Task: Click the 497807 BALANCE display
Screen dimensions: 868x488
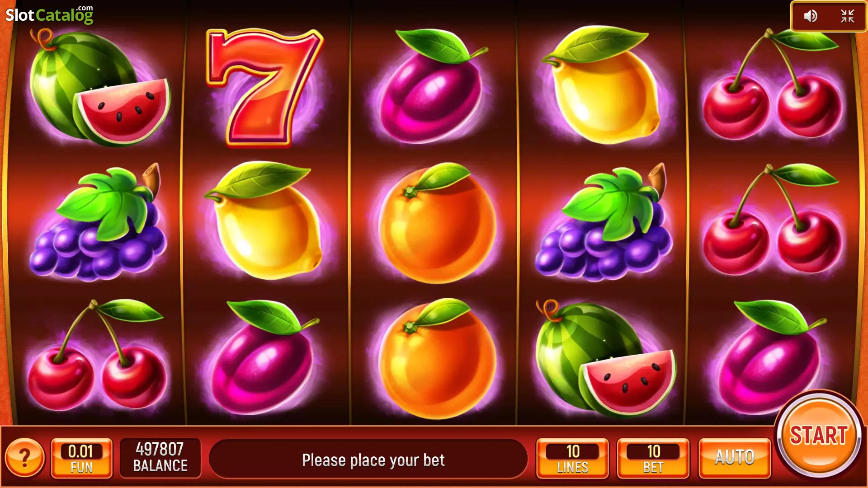Action: pyautogui.click(x=160, y=457)
